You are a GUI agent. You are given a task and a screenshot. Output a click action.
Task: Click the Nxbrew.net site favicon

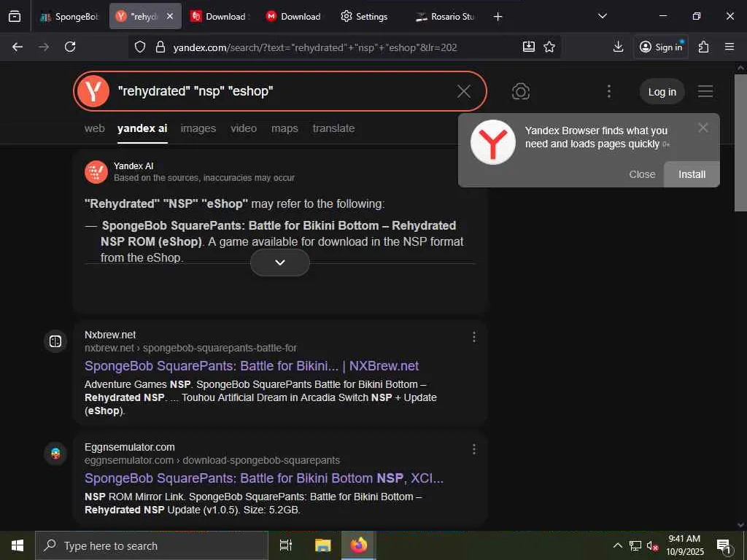(x=55, y=341)
